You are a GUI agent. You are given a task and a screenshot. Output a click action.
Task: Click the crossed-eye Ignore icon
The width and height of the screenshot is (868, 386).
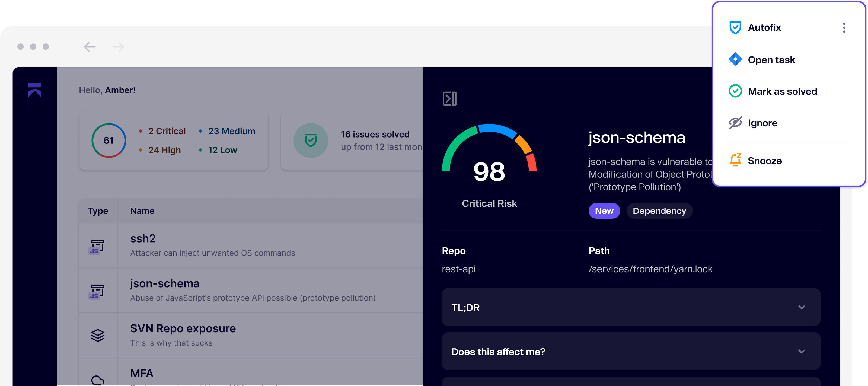tap(735, 123)
